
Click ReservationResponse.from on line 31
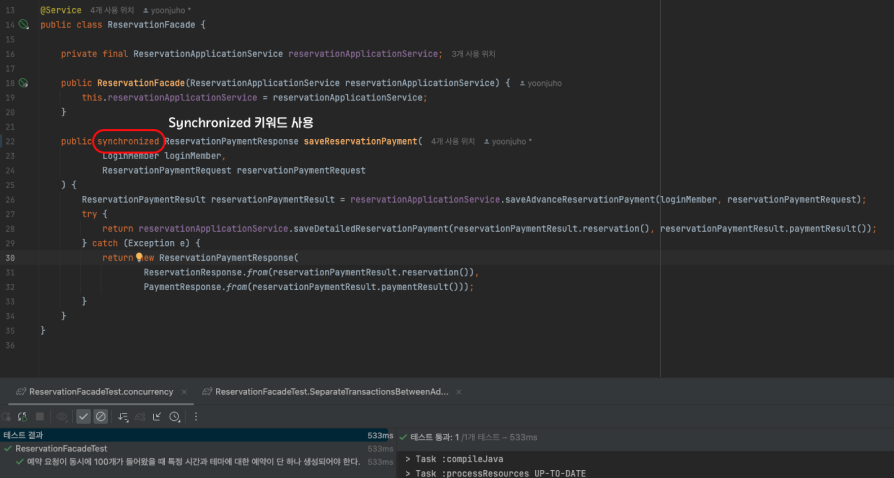click(x=205, y=272)
